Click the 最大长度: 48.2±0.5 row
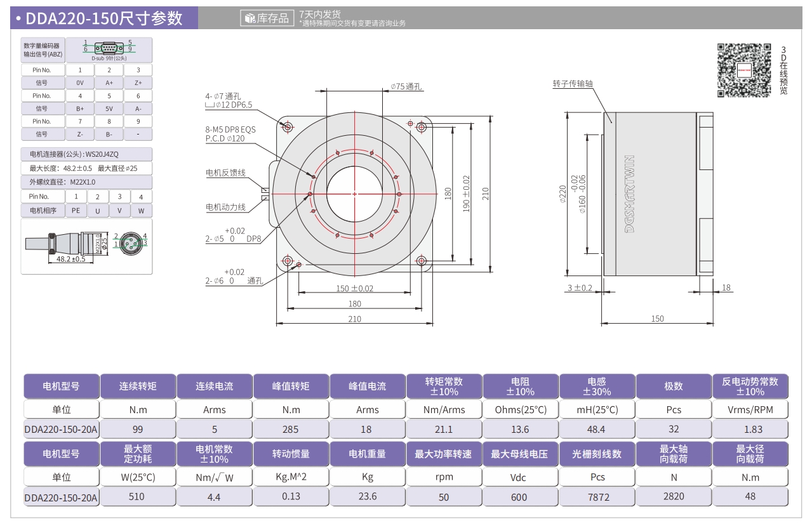812x528 pixels. [x=87, y=168]
